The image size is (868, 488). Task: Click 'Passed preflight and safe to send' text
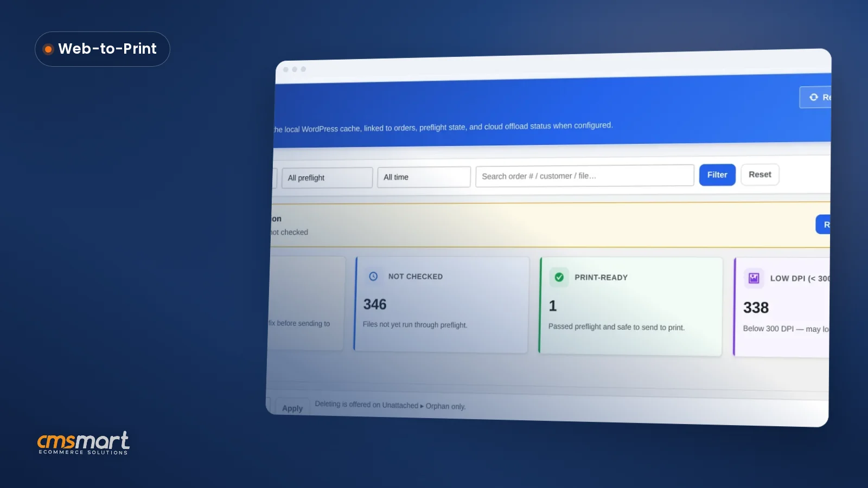(616, 326)
